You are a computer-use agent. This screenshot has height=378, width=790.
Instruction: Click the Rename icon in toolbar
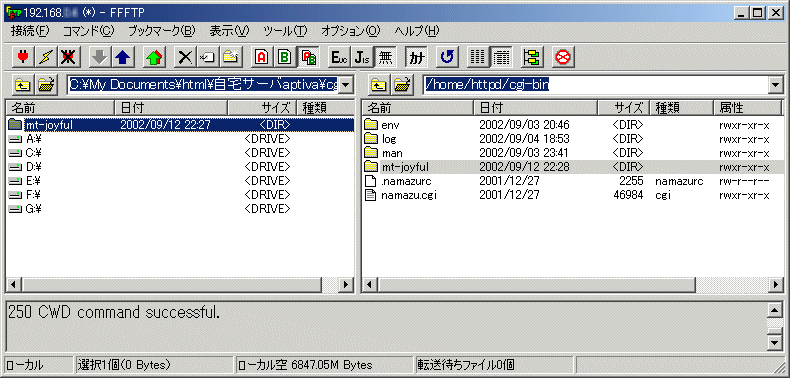pyautogui.click(x=209, y=57)
